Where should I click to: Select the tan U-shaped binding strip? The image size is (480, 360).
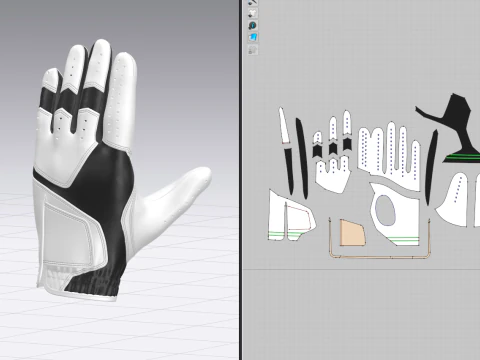pos(379,257)
